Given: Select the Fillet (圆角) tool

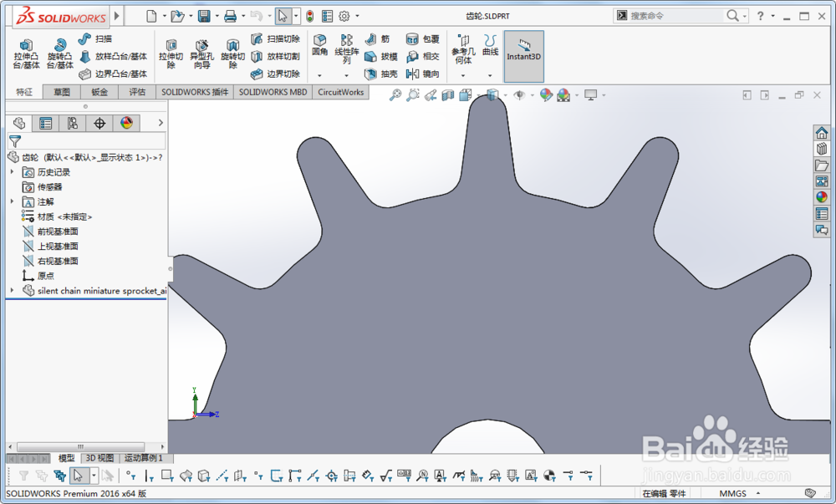Looking at the screenshot, I should click(320, 45).
